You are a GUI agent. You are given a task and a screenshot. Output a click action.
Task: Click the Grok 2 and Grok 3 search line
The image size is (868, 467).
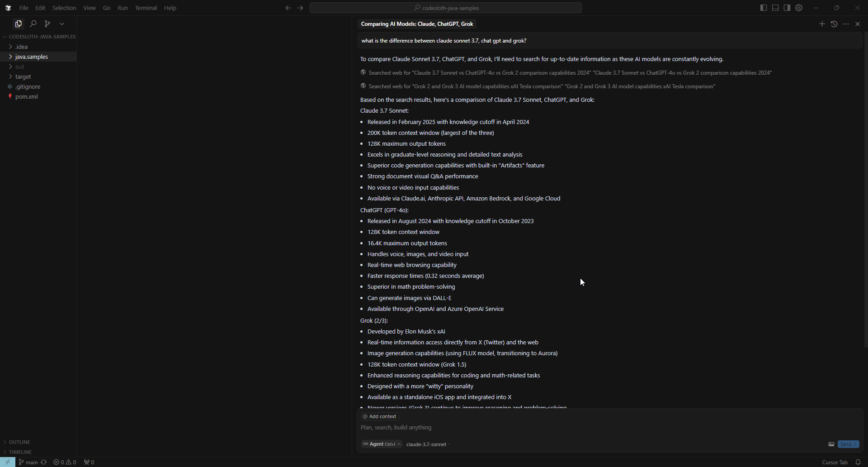point(542,86)
